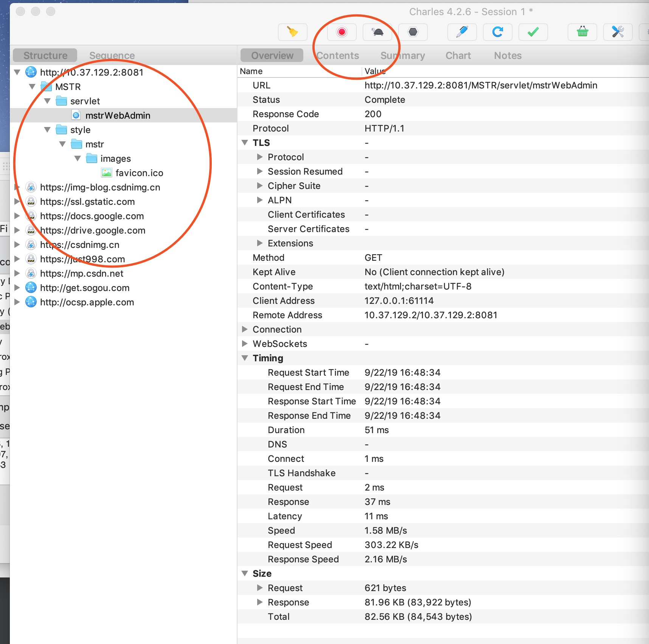Expand the Connection row

pos(245,329)
